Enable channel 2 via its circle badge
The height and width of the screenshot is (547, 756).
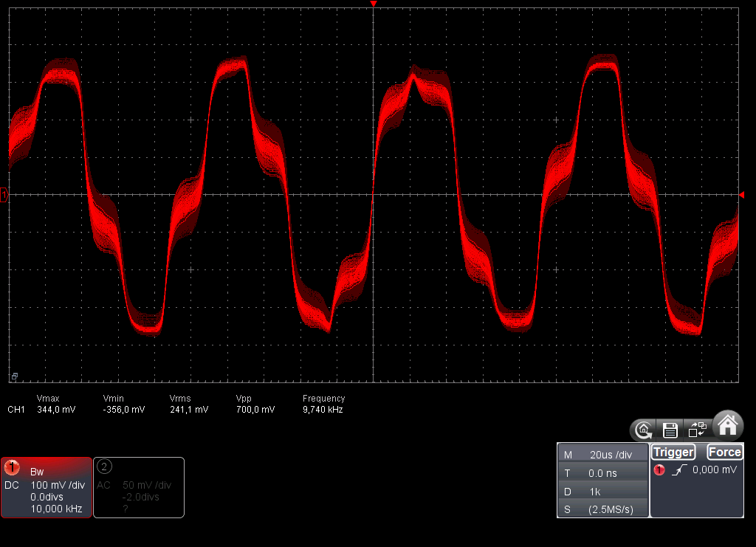pos(105,466)
